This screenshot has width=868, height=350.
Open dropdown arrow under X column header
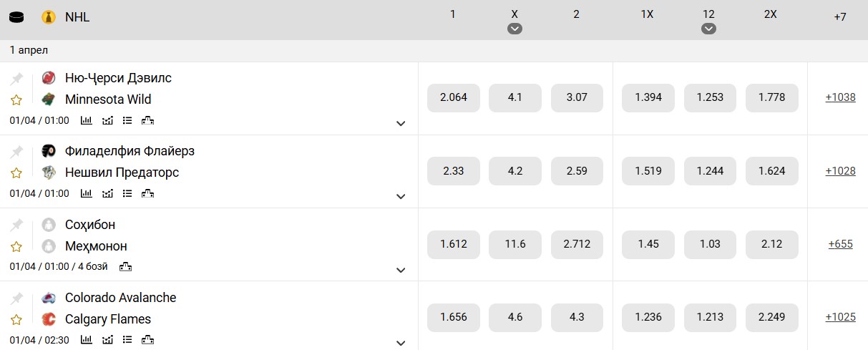[515, 29]
